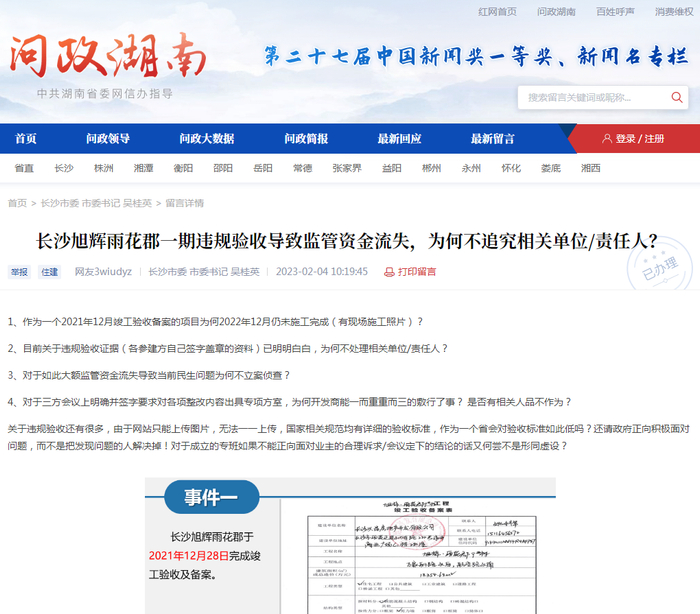Viewport: 700px width, 614px height.
Task: Open the 问政简报 navigation item
Action: coord(306,139)
